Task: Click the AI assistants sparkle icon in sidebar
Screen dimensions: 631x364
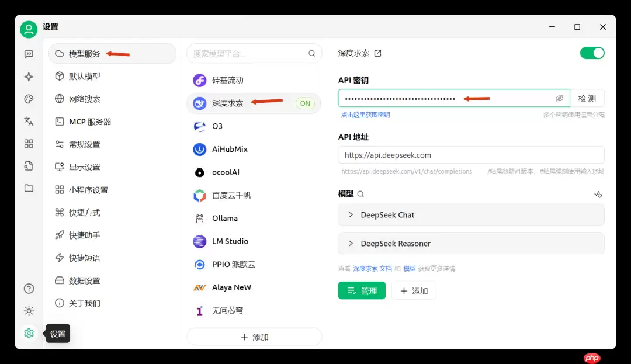Action: coord(29,76)
